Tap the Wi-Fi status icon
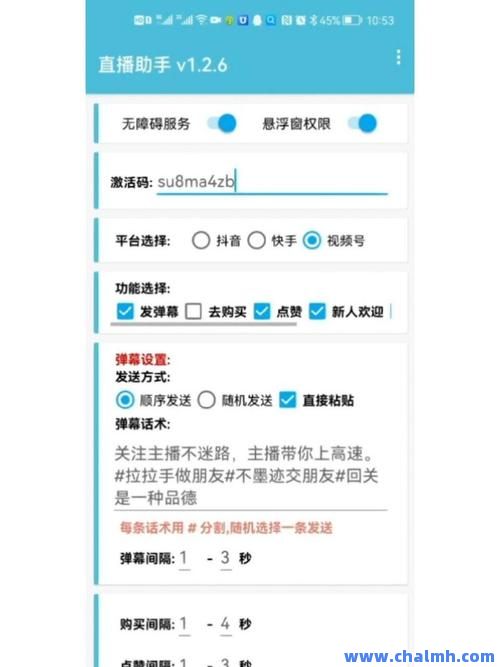 point(202,20)
